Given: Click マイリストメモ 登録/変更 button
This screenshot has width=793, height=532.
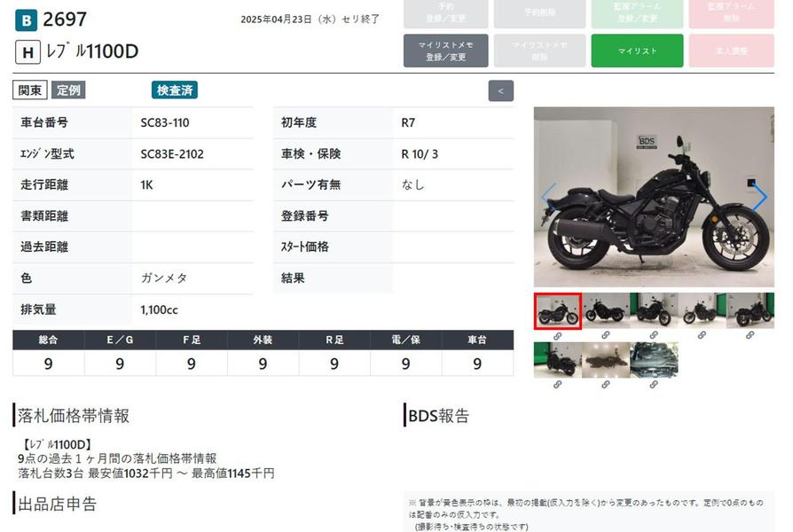Looking at the screenshot, I should point(445,51).
